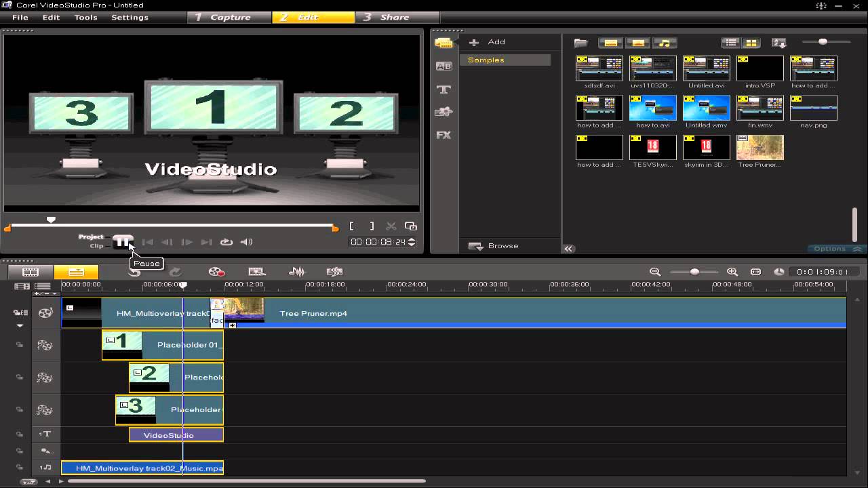Open the Instant Project tool
This screenshot has height=488, width=868.
[256, 272]
